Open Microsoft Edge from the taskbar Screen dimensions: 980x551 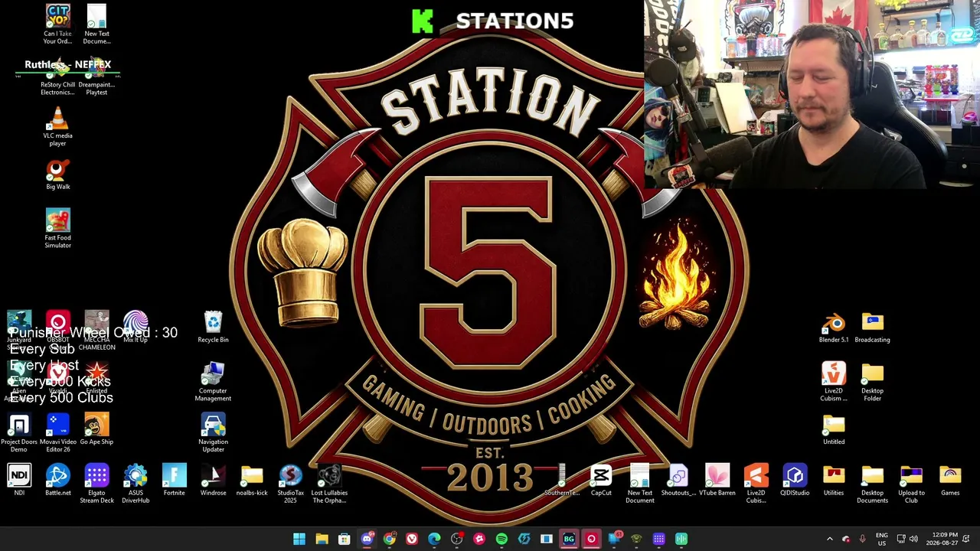click(x=434, y=539)
